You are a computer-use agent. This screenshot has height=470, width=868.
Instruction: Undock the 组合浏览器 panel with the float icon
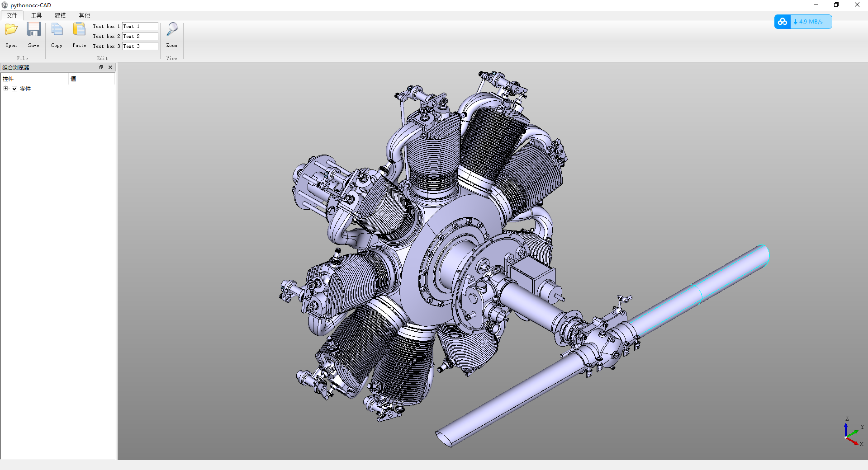(101, 67)
